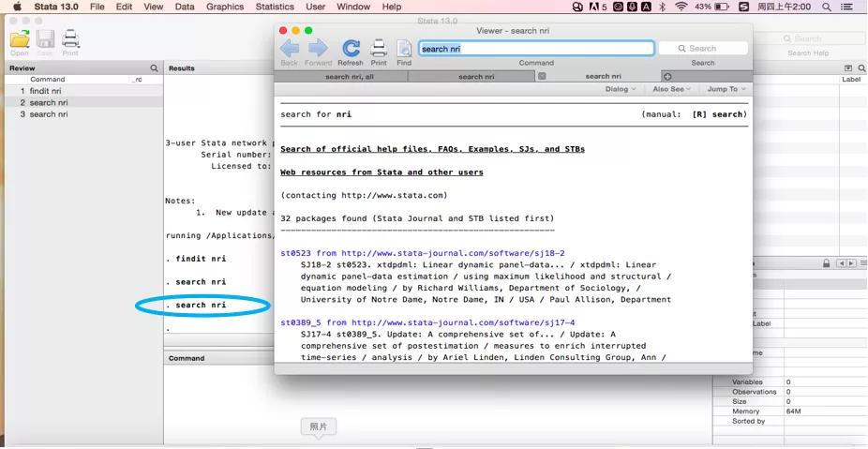Open the Data menu
The height and width of the screenshot is (449, 868).
185,7
